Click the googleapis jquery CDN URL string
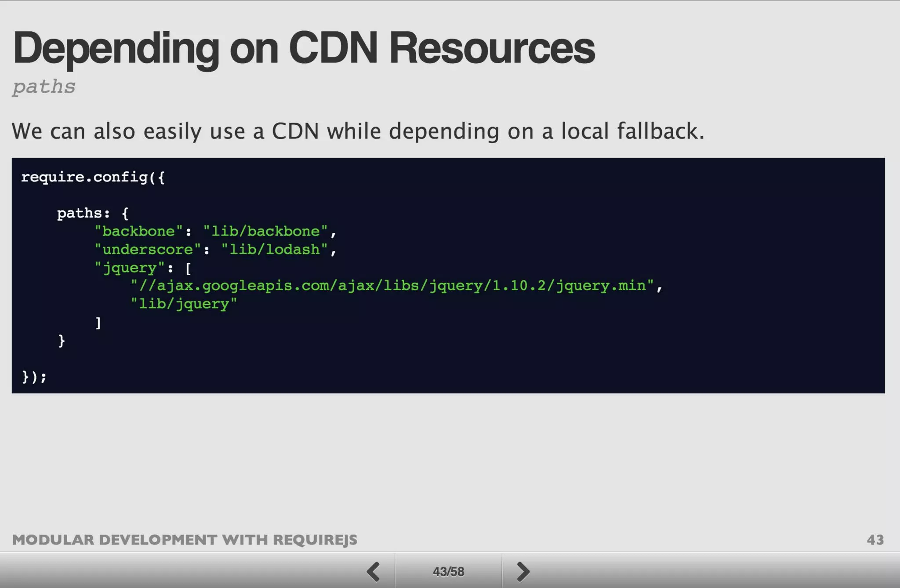This screenshot has height=588, width=900. 392,286
